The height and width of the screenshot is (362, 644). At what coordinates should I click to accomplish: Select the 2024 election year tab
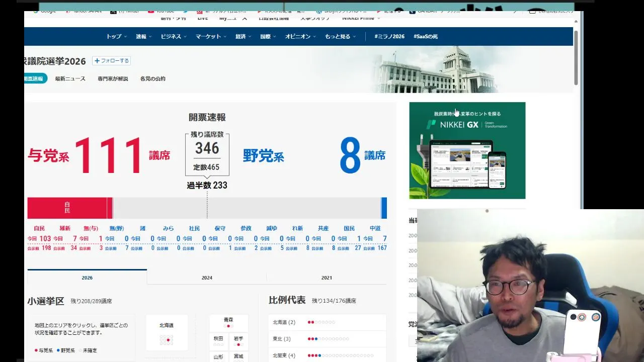207,278
